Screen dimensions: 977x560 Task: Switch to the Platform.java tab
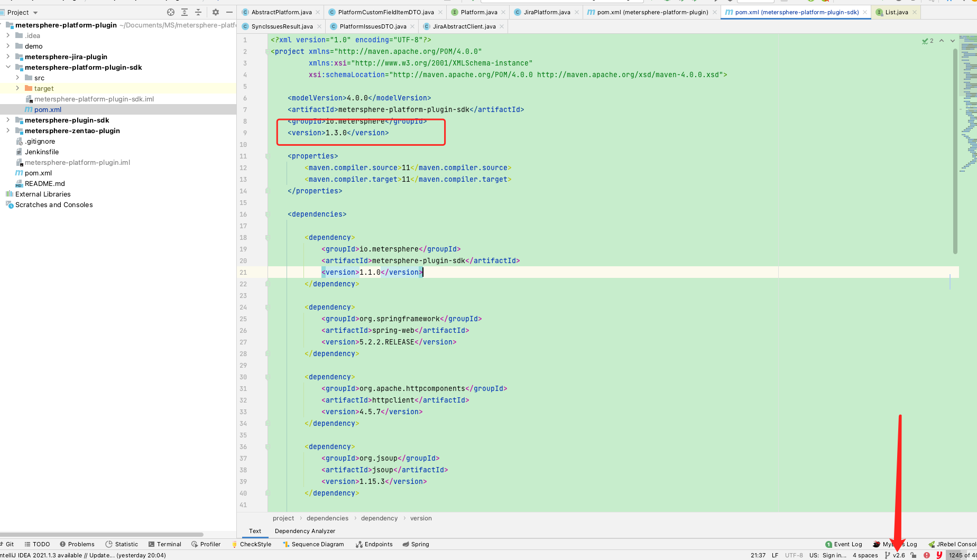point(478,12)
